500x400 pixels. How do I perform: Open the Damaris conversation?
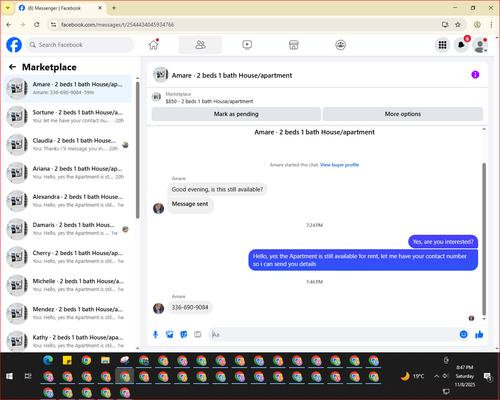click(68, 229)
